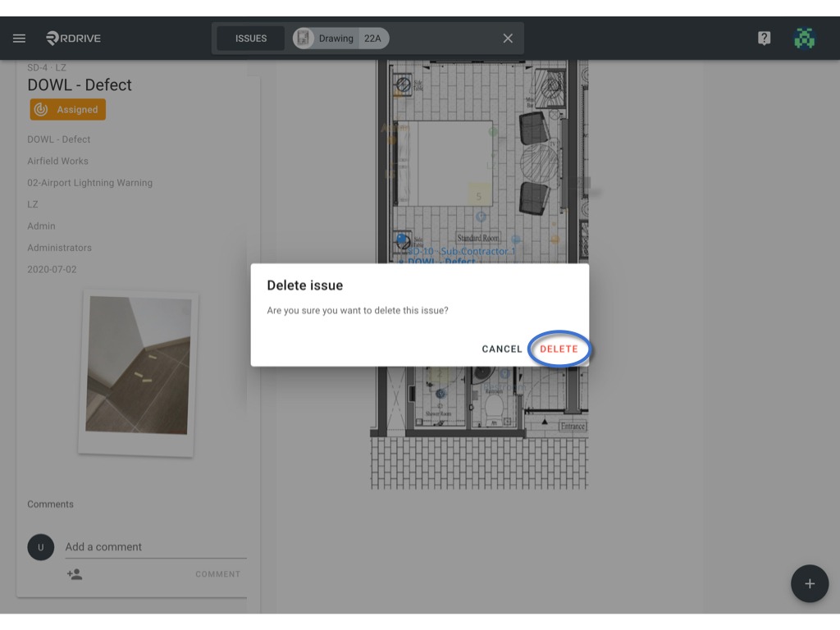Click the SD-10 Sub-Contractor 1 map label
Screen dimensions: 840x630
tap(462, 251)
